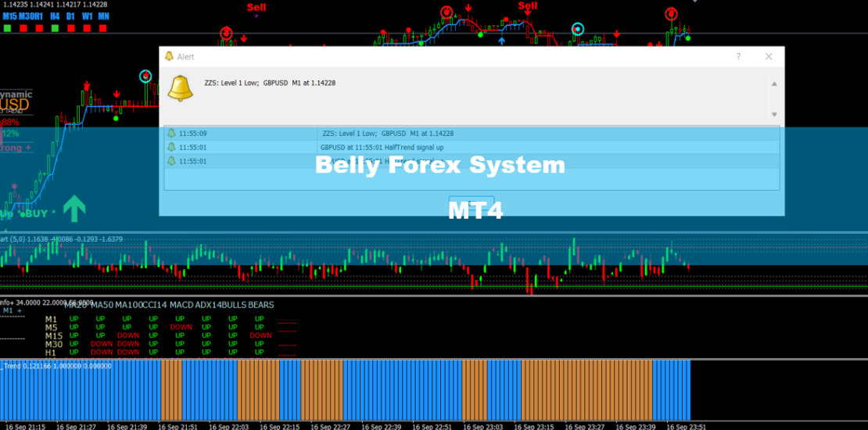Click the cyan circled marker above Alert's right side
868x430 pixels.
pyautogui.click(x=577, y=29)
